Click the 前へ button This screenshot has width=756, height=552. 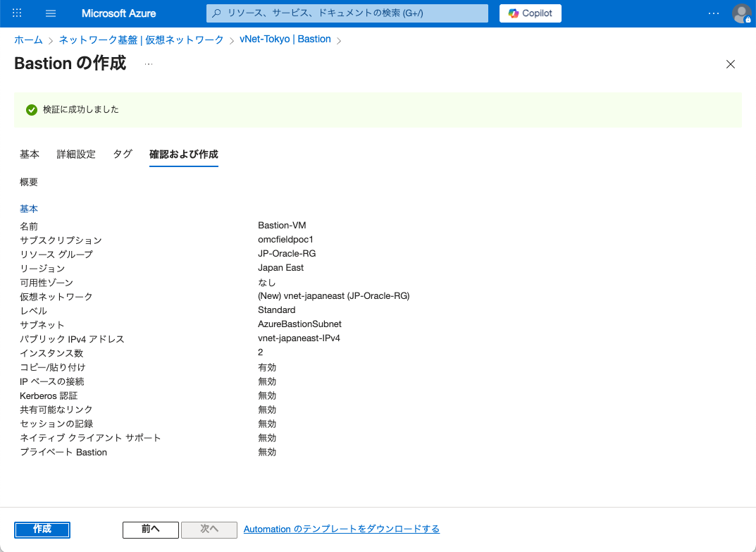pyautogui.click(x=151, y=529)
